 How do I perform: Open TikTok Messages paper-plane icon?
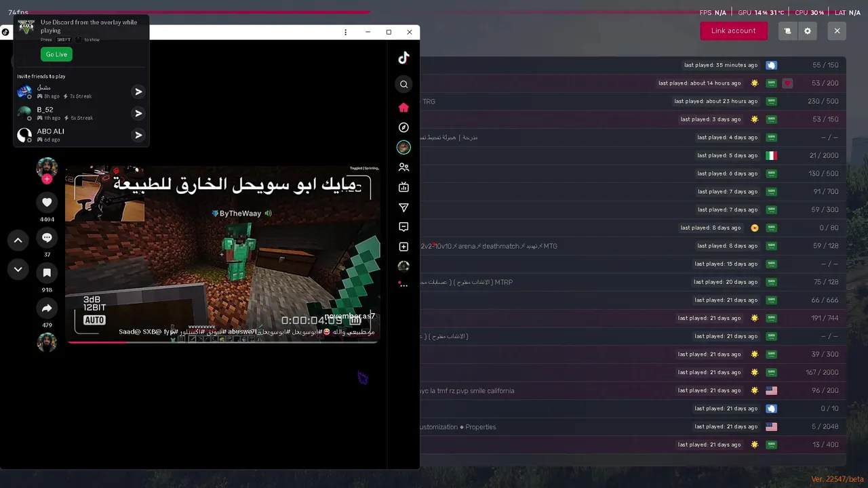(403, 207)
